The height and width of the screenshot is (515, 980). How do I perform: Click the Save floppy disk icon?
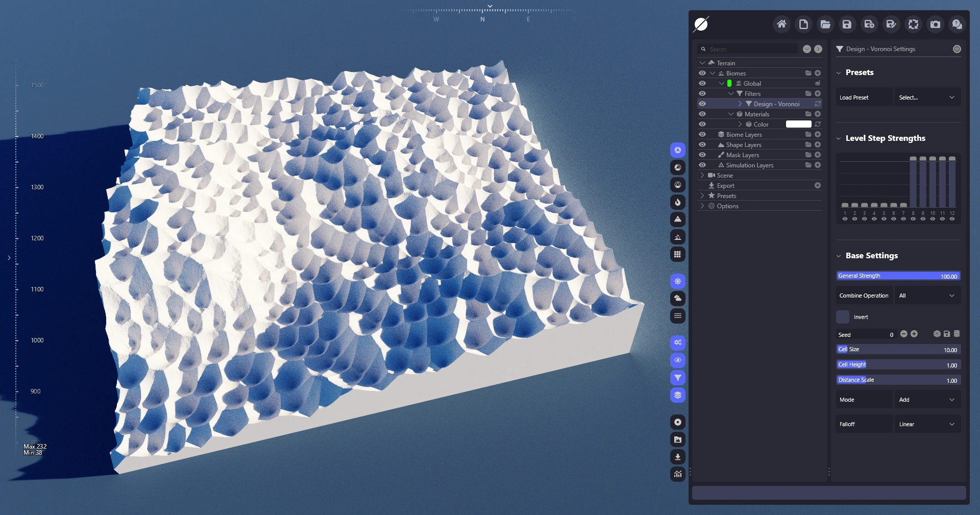coord(847,24)
